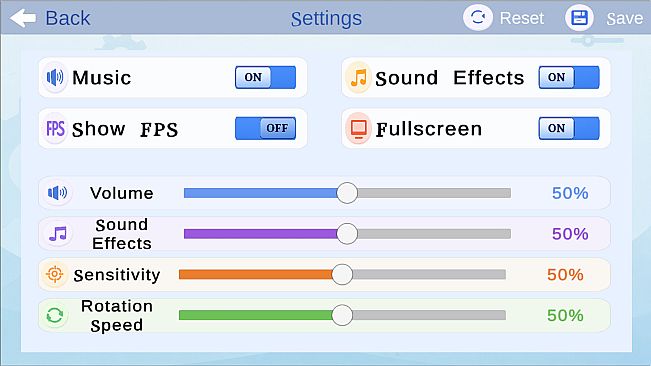
Task: Click the circular Reset arrow icon
Action: click(x=478, y=18)
